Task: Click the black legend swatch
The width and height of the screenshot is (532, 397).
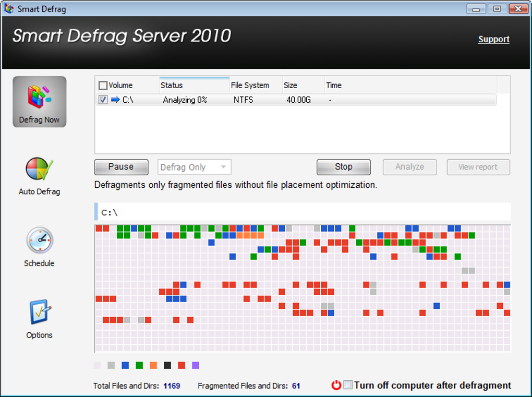Action: [x=167, y=365]
